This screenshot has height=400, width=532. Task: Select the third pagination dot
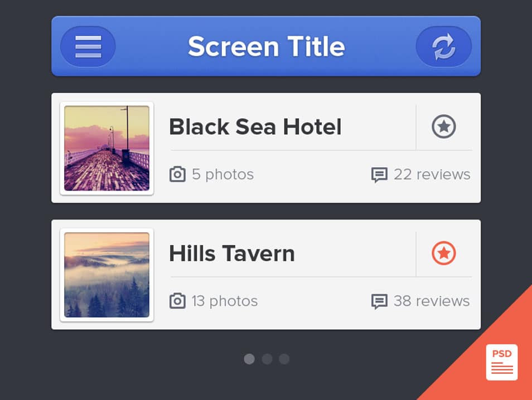click(285, 359)
